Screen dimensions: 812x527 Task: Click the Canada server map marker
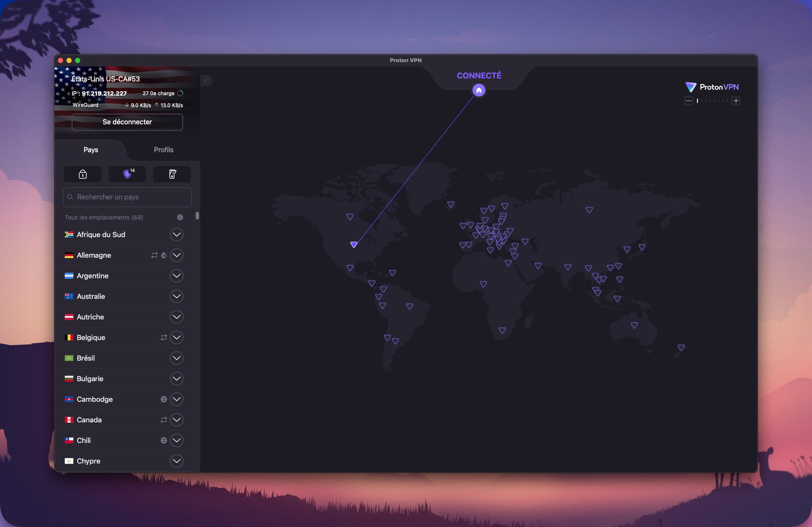coord(350,217)
